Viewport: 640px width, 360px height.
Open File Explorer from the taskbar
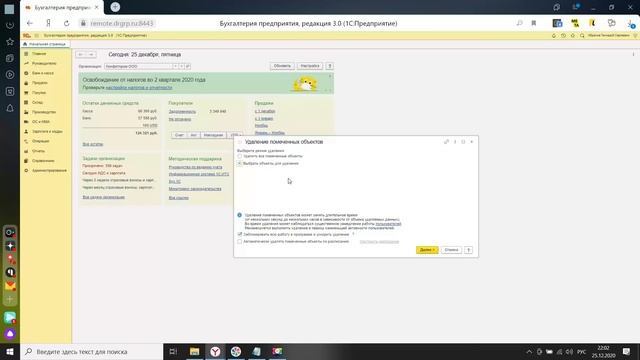click(195, 351)
